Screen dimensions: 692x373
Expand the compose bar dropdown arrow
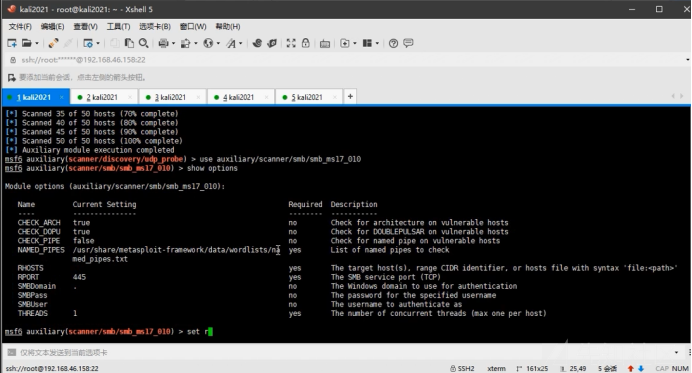(677, 352)
